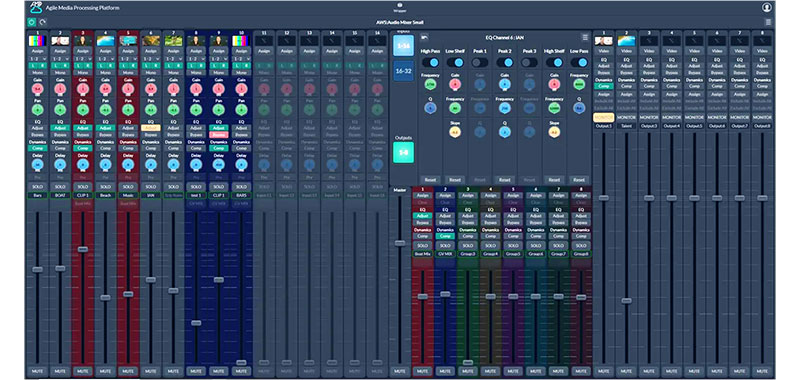
Task: Select the Inputs 1-16 bank tab
Action: pos(403,46)
